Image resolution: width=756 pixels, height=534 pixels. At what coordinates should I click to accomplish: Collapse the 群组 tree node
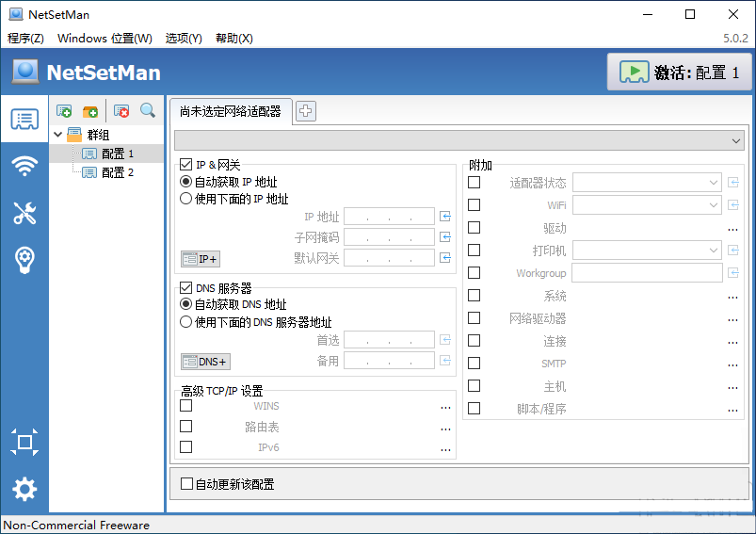click(x=57, y=135)
